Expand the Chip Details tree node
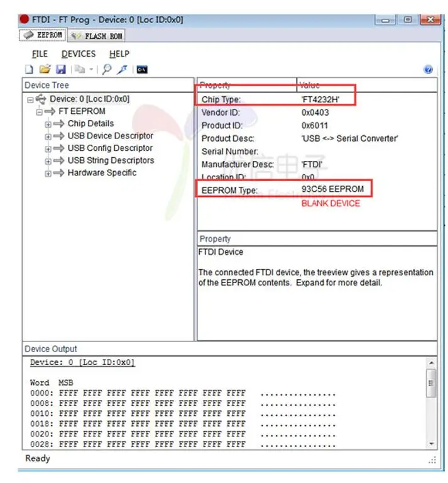 coord(48,124)
